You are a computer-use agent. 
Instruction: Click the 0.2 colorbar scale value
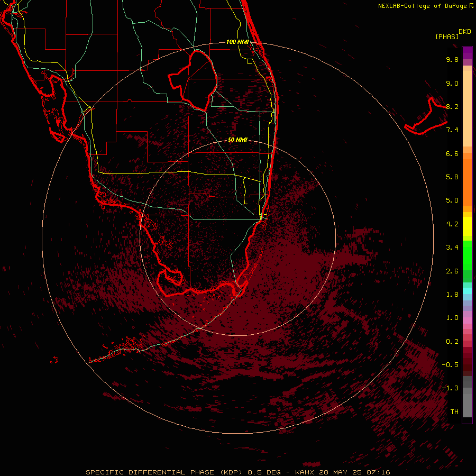click(x=452, y=342)
